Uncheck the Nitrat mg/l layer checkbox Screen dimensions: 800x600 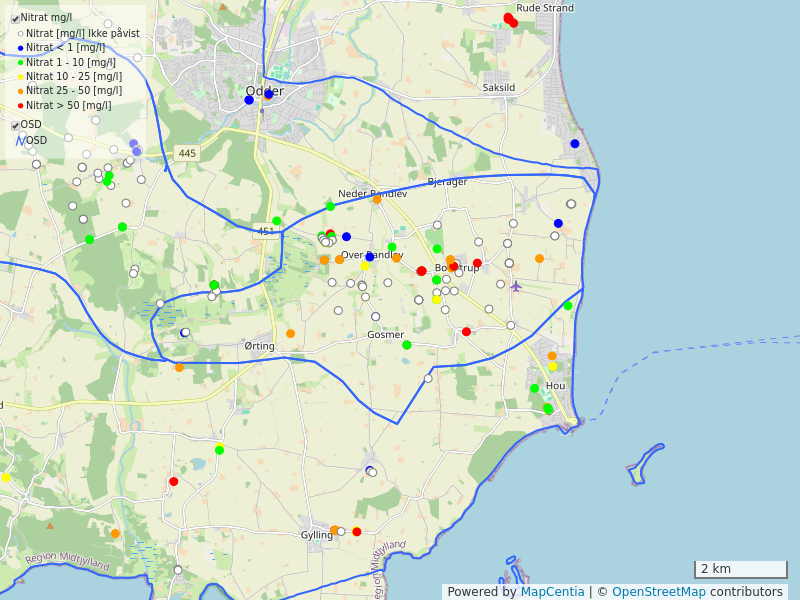[x=15, y=18]
